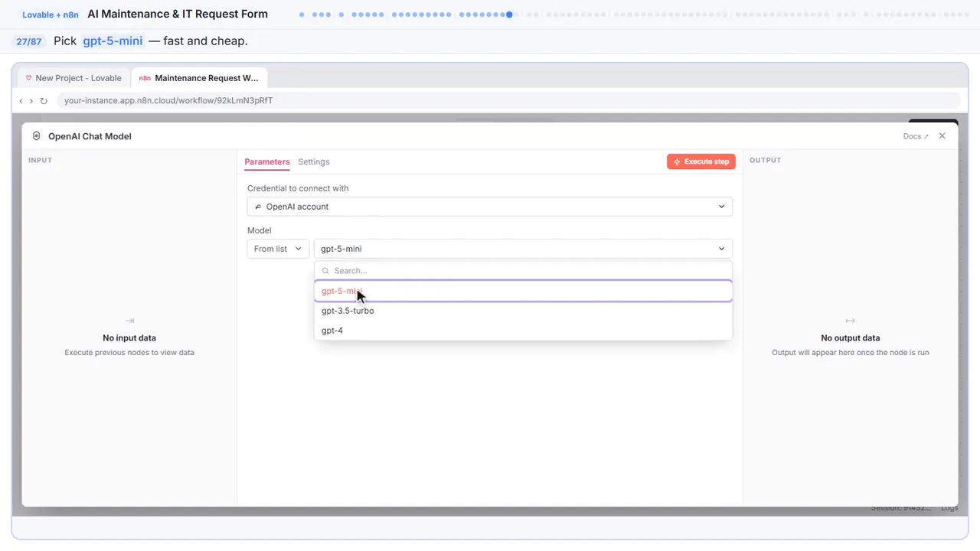Switch to New Project - Lovable browser tab
The image size is (980, 551).
[74, 78]
